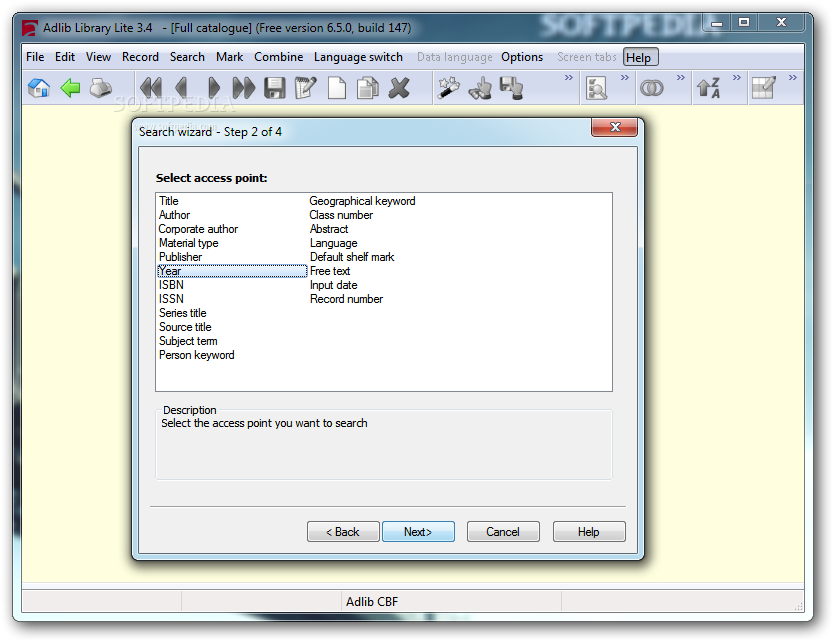Click the delete record X icon
The image size is (834, 642).
[399, 88]
